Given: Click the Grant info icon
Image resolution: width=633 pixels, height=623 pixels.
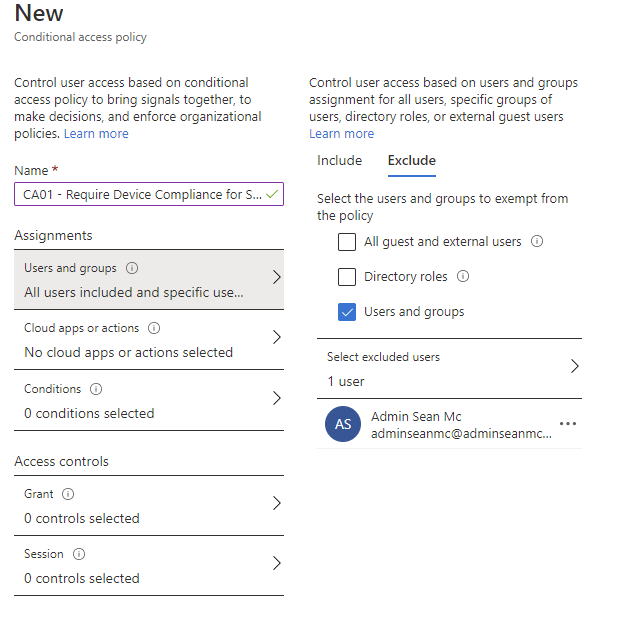Looking at the screenshot, I should coord(68,494).
